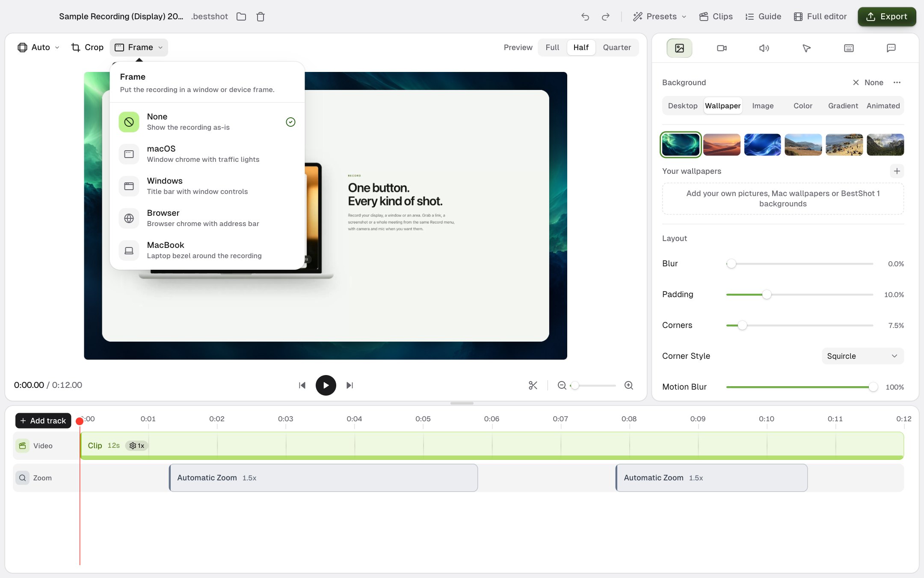Image resolution: width=924 pixels, height=578 pixels.
Task: Expand the Presets dropdown menu
Action: (x=660, y=17)
